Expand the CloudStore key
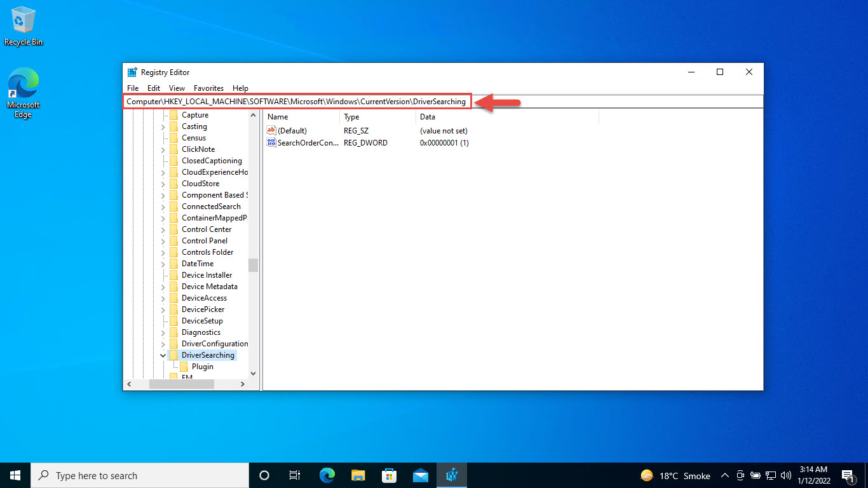This screenshot has height=488, width=868. click(x=163, y=184)
